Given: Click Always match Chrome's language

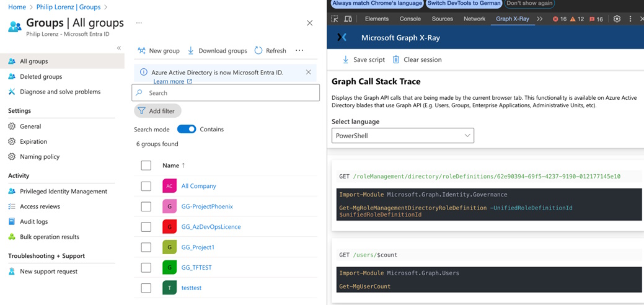Looking at the screenshot, I should (x=377, y=3).
